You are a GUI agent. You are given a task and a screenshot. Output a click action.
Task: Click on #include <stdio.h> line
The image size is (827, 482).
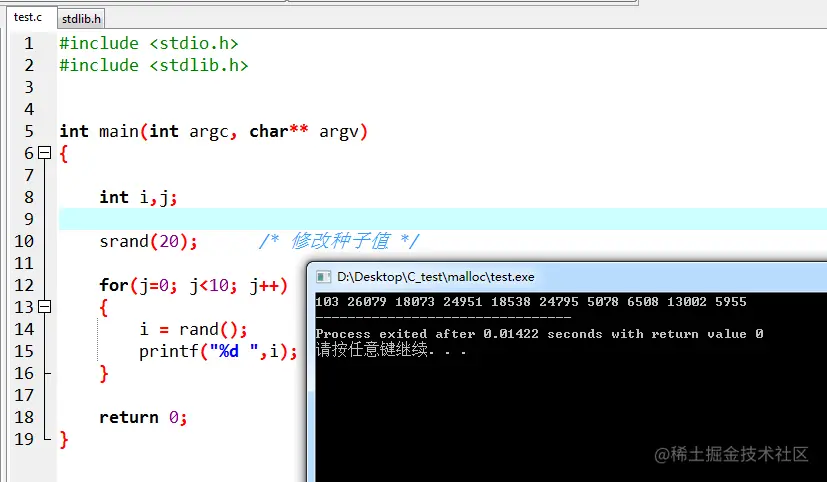pyautogui.click(x=149, y=43)
